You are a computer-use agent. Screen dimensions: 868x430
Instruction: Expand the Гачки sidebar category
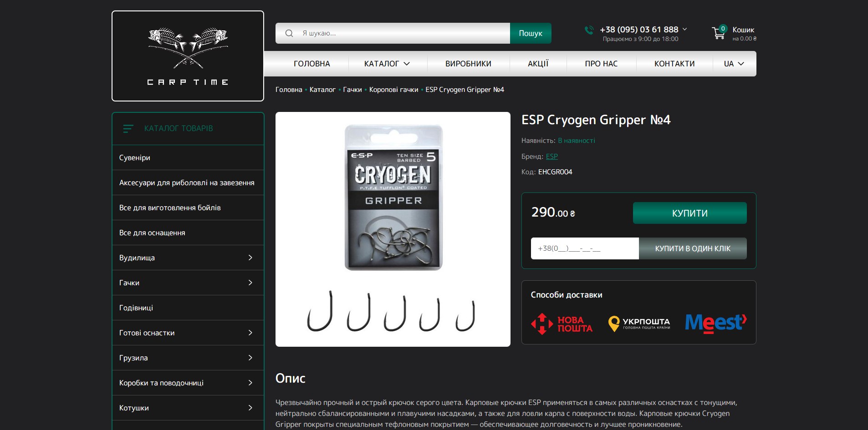coord(250,283)
